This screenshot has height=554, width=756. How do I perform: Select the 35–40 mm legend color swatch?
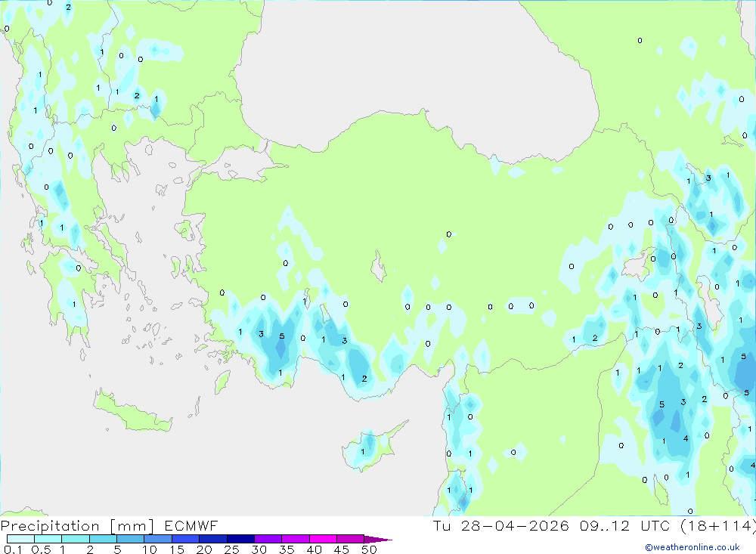point(295,539)
